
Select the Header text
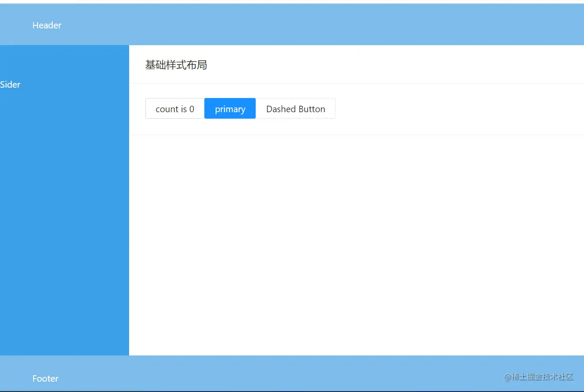click(47, 25)
